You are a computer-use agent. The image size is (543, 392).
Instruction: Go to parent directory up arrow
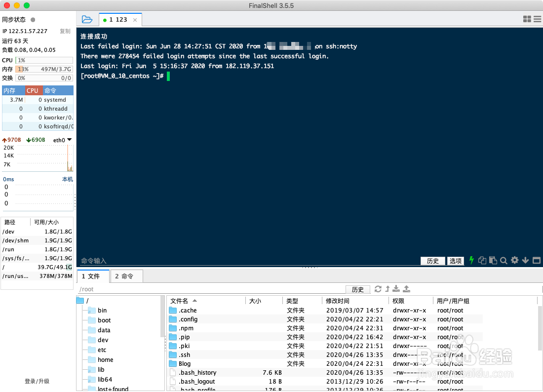tap(388, 289)
